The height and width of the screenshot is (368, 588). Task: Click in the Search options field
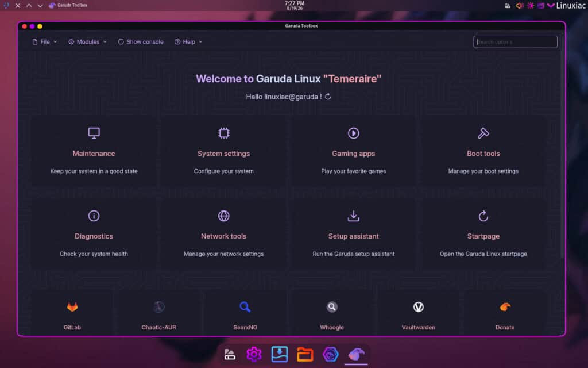[515, 41]
